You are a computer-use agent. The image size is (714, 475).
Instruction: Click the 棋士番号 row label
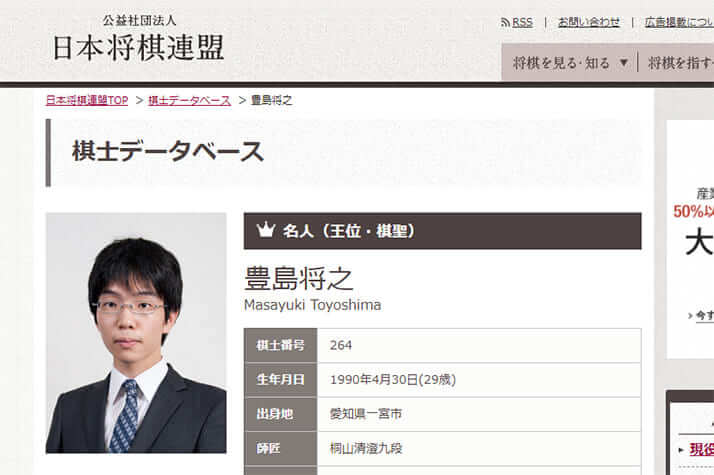(x=280, y=345)
